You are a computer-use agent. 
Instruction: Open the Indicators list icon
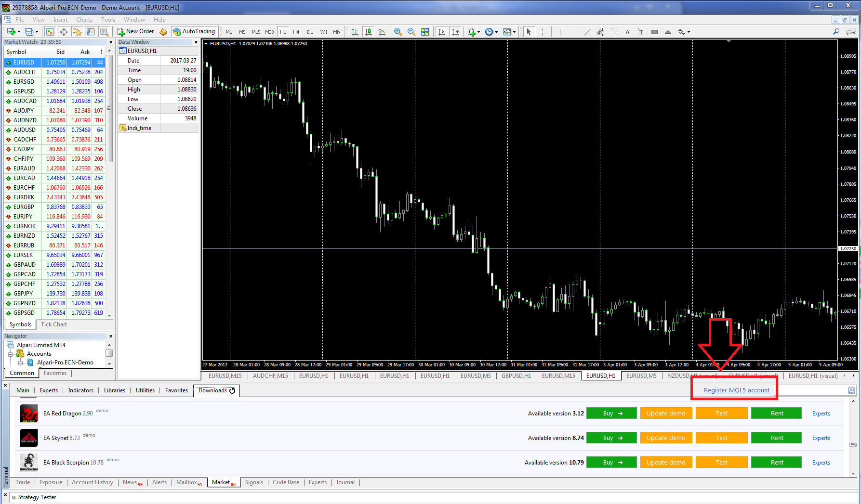(x=471, y=32)
